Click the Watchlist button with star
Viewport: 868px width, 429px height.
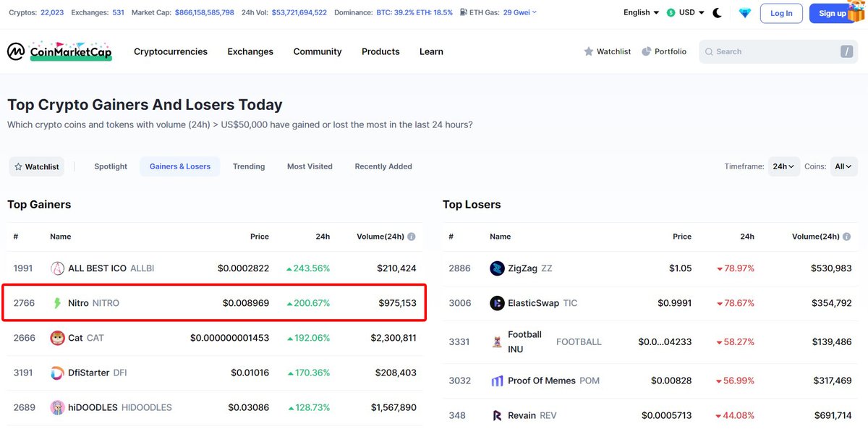tap(37, 166)
